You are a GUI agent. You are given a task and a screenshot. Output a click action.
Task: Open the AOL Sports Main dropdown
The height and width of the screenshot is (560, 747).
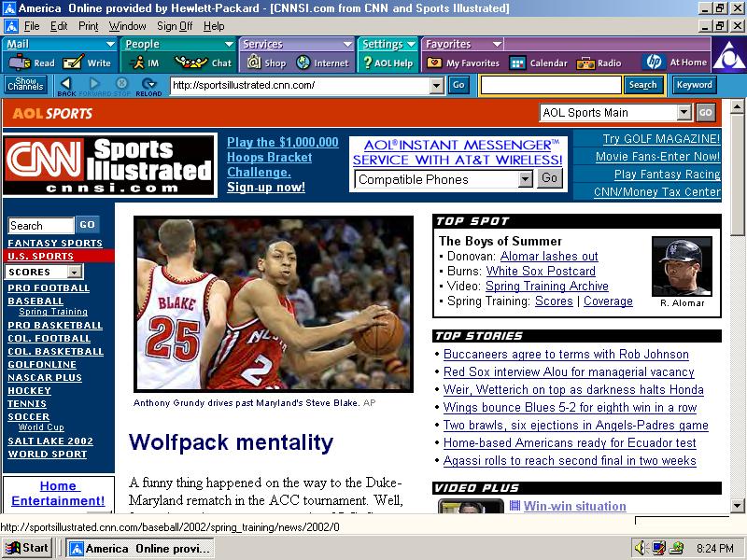click(684, 113)
